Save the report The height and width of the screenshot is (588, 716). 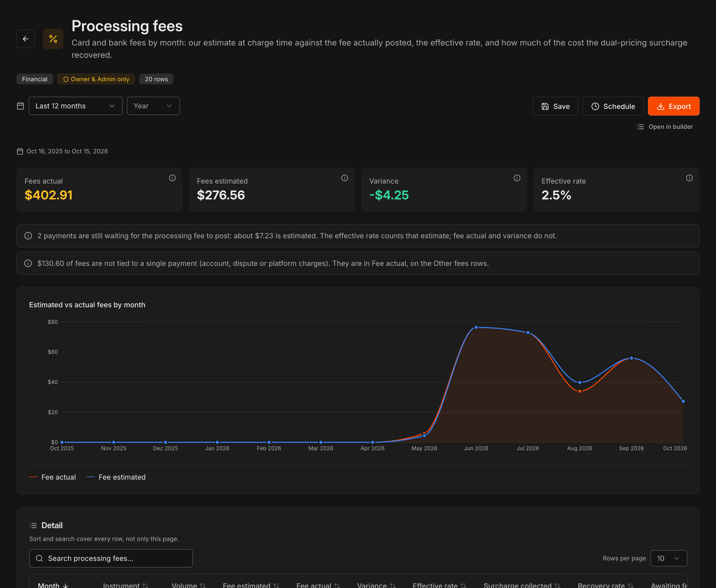click(x=555, y=106)
